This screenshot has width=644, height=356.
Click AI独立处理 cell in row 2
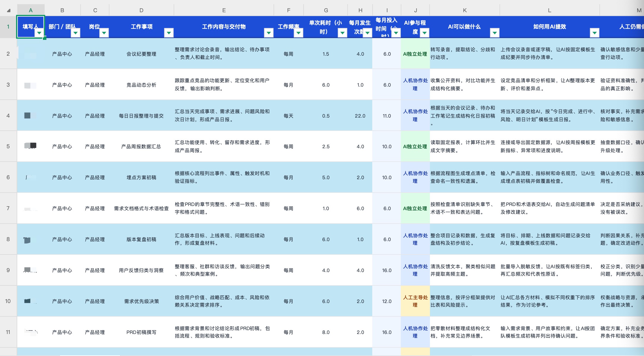pyautogui.click(x=415, y=54)
